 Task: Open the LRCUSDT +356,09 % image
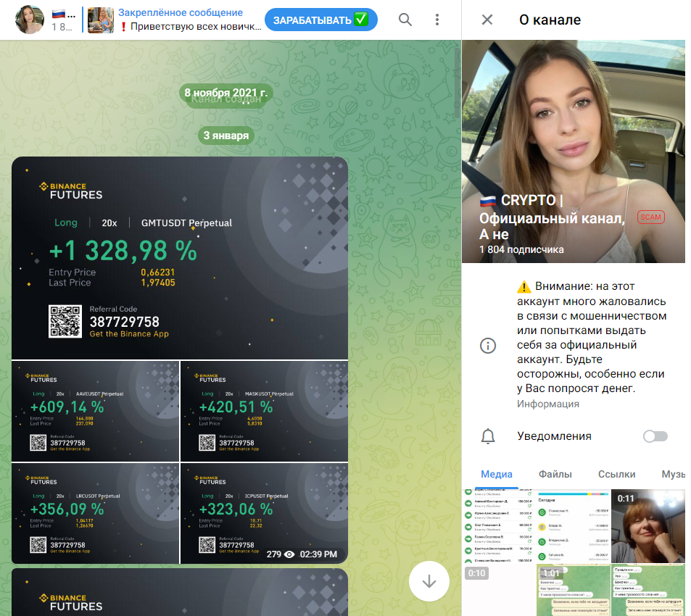pyautogui.click(x=95, y=513)
